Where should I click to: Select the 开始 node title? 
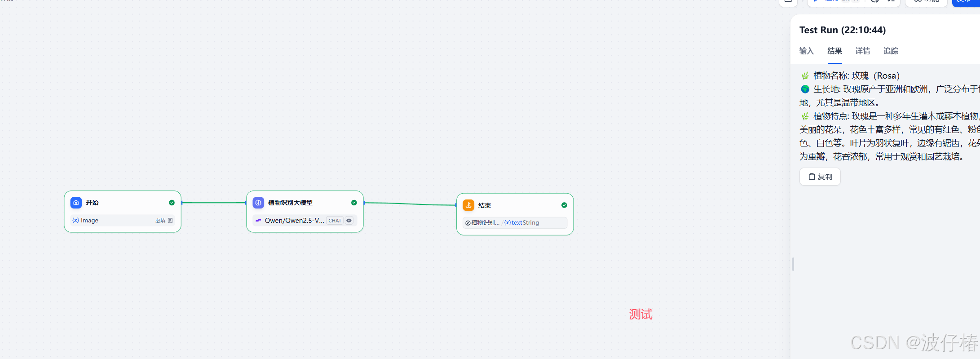[92, 203]
